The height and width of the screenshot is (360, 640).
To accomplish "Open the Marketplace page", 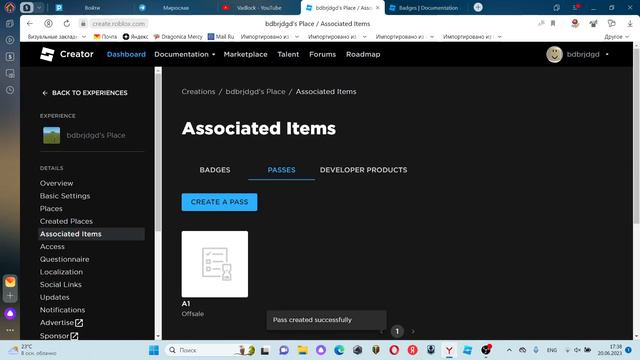I will pos(245,54).
